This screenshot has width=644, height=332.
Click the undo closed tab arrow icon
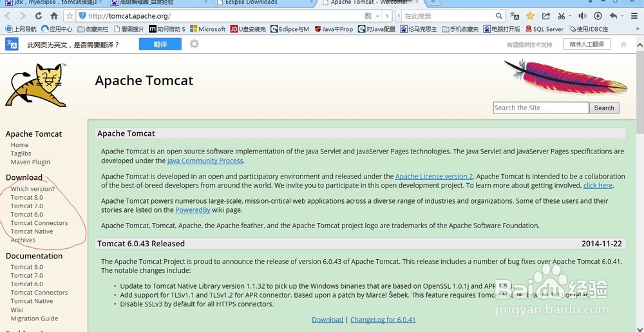(x=613, y=16)
